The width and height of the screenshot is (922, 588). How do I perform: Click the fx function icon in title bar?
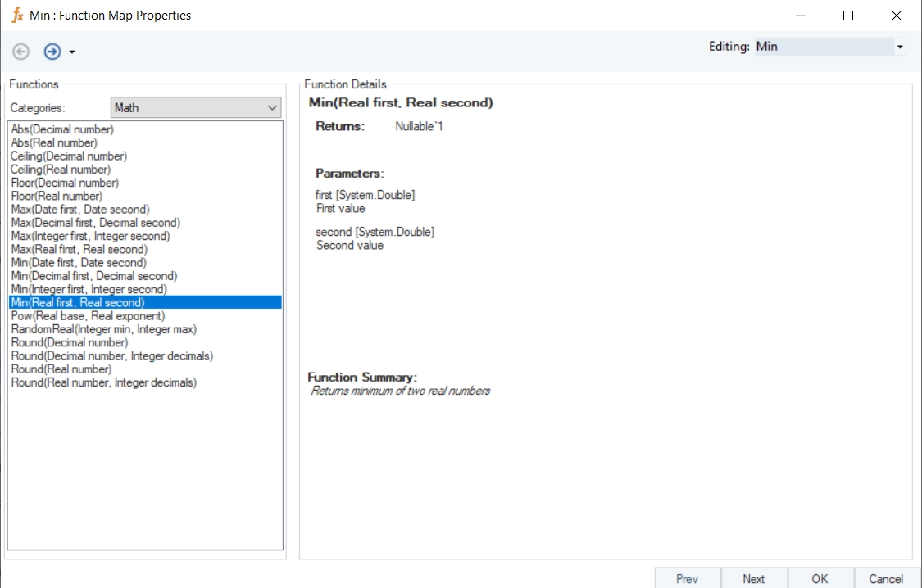click(16, 15)
